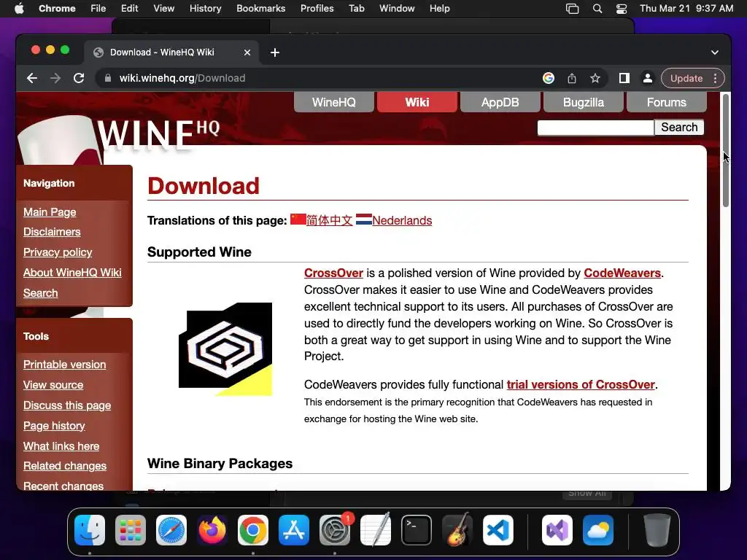Open the Disclaimers link
The height and width of the screenshot is (560, 747).
coord(52,232)
